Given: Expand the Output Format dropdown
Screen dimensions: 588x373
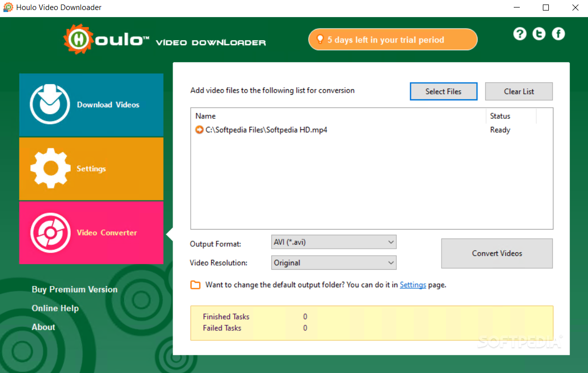Looking at the screenshot, I should coord(334,242).
